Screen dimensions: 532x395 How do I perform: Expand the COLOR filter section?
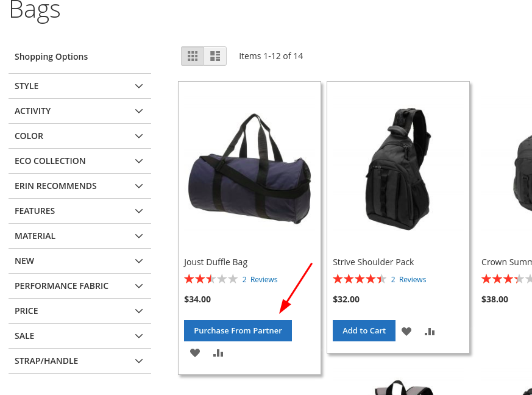click(80, 136)
